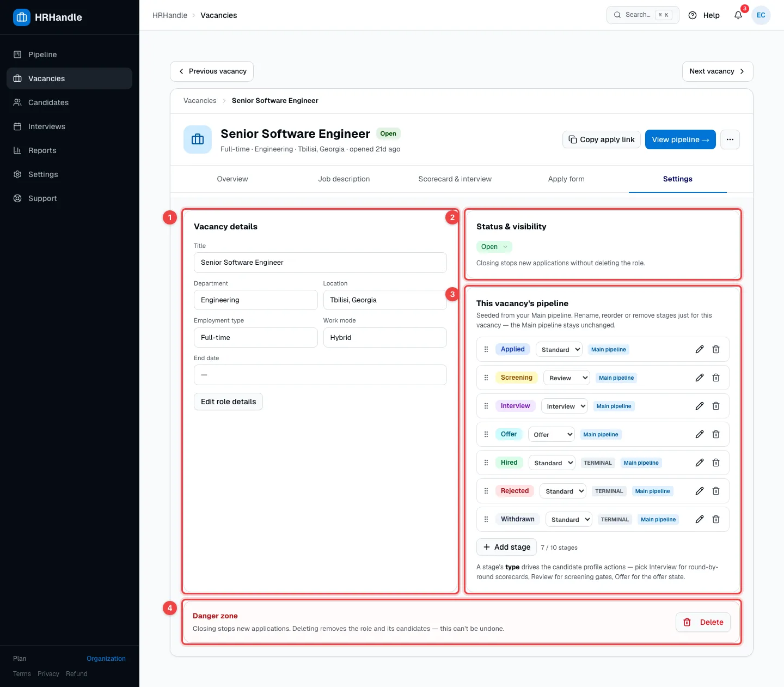Click the Add stage button
The image size is (784, 687).
point(507,547)
